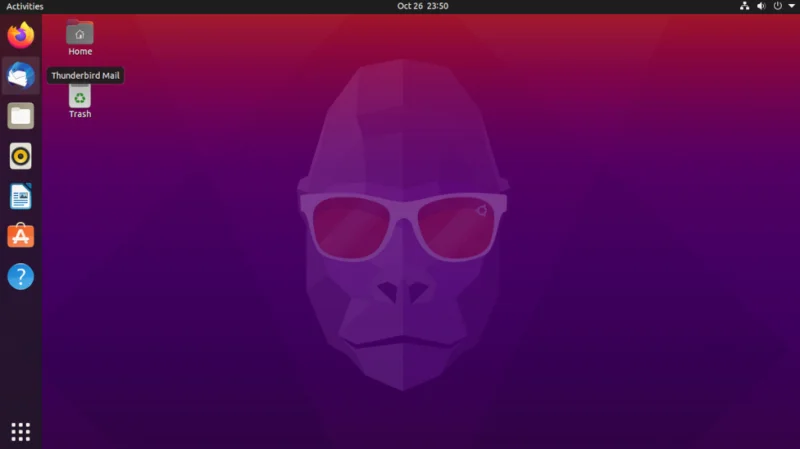Click the power icon in top bar
Screen dimensions: 800x449
(778, 6)
